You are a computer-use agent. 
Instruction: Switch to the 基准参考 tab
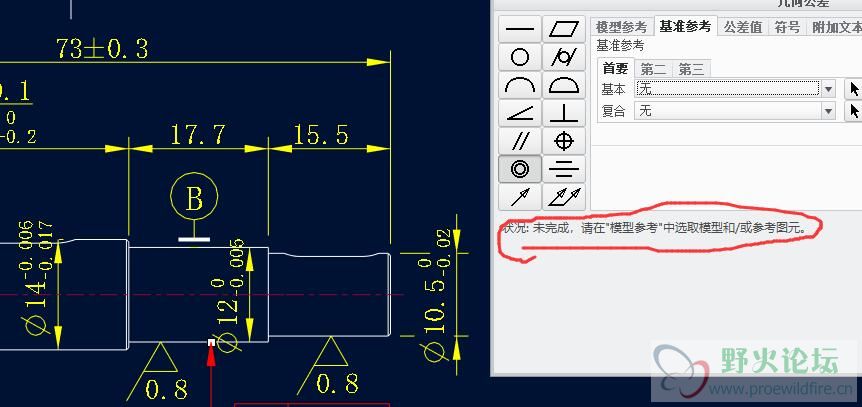pyautogui.click(x=685, y=26)
